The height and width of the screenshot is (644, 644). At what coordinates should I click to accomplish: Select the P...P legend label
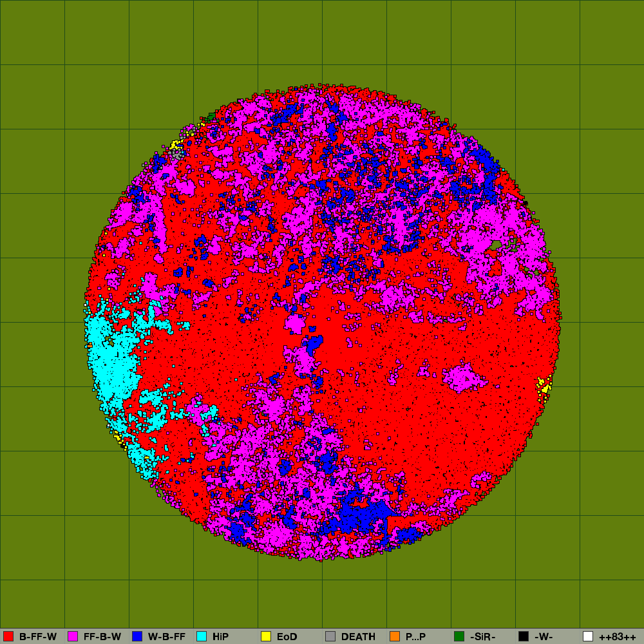coord(415,637)
